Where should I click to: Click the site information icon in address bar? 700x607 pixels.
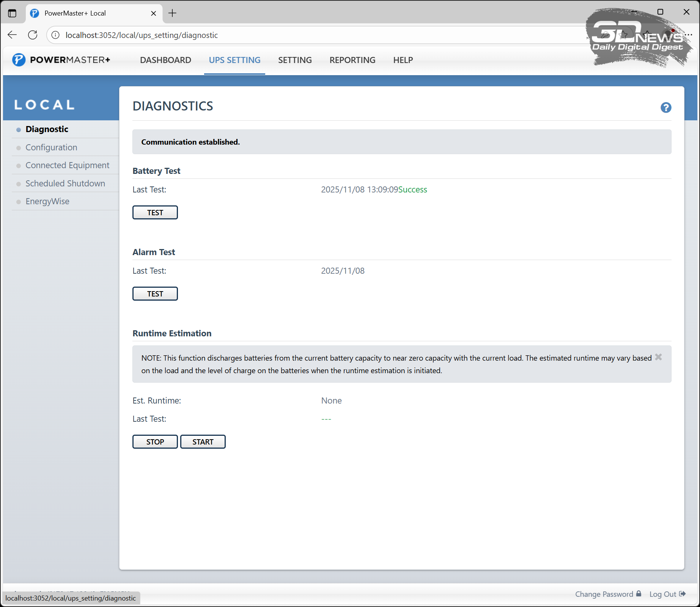click(x=55, y=35)
